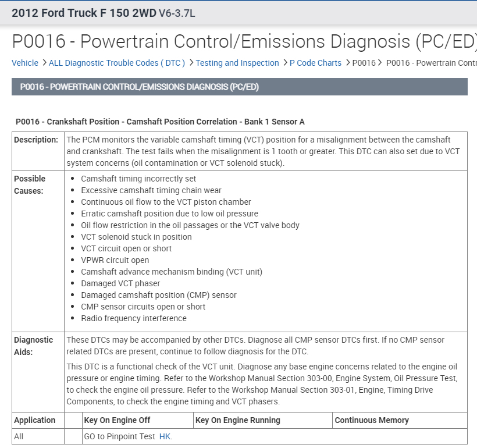
Task: Click the Vehicle breadcrumb link
Action: [x=25, y=63]
